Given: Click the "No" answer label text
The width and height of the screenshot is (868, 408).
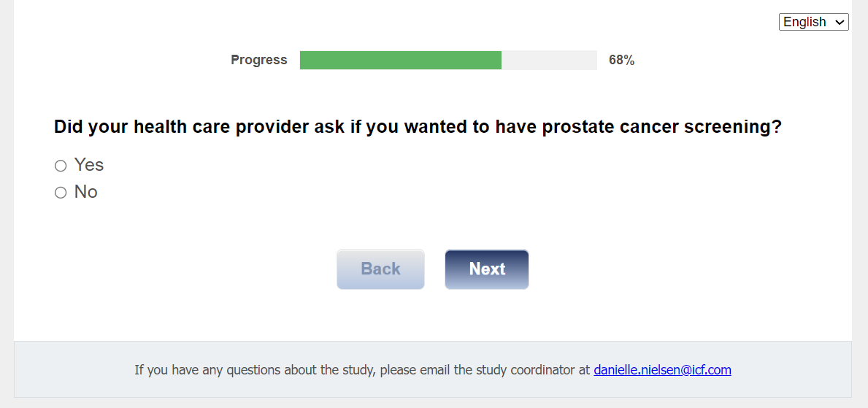Looking at the screenshot, I should coord(86,192).
